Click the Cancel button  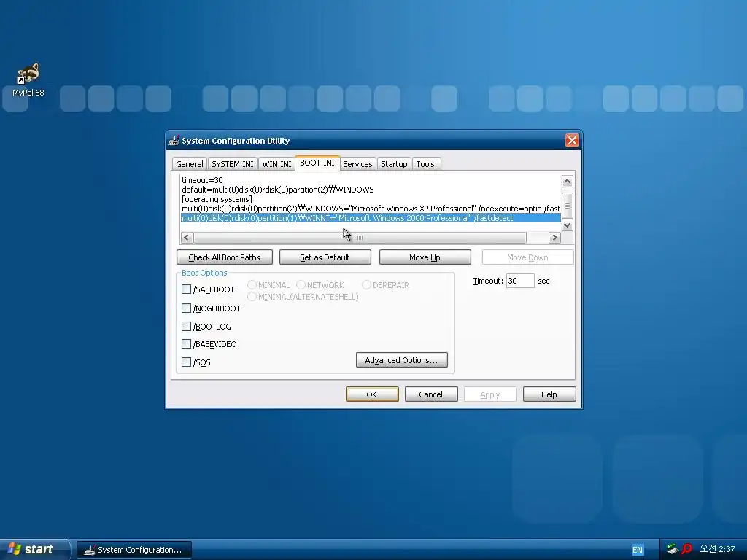pos(431,394)
